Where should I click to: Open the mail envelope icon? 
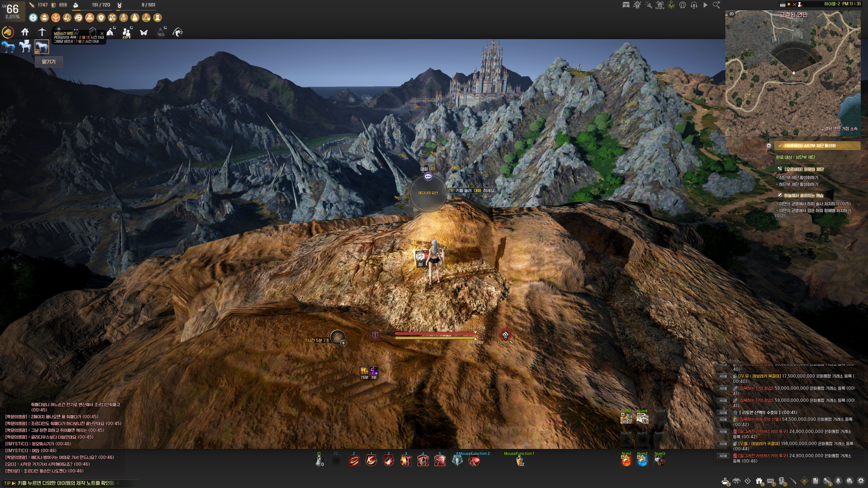tap(770, 481)
